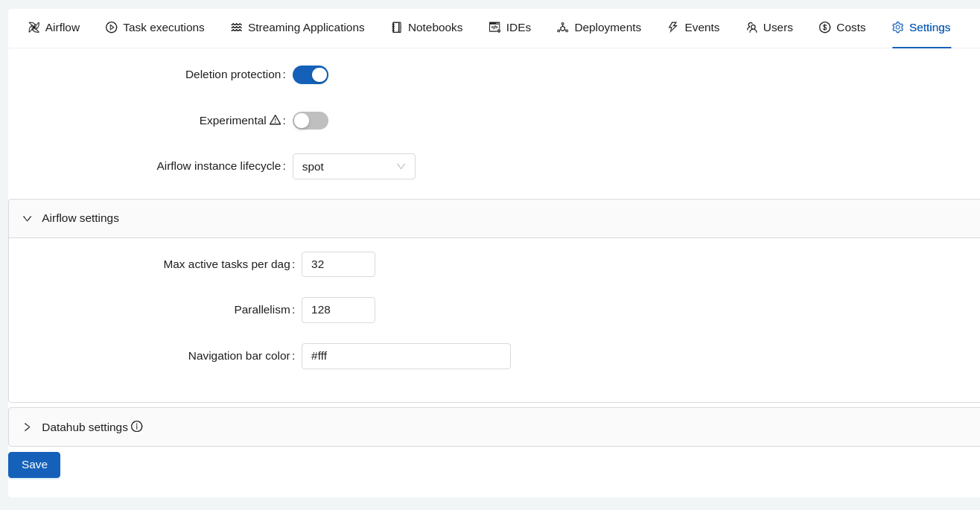Click the Costs dollar icon
The image size is (980, 510).
[824, 27]
